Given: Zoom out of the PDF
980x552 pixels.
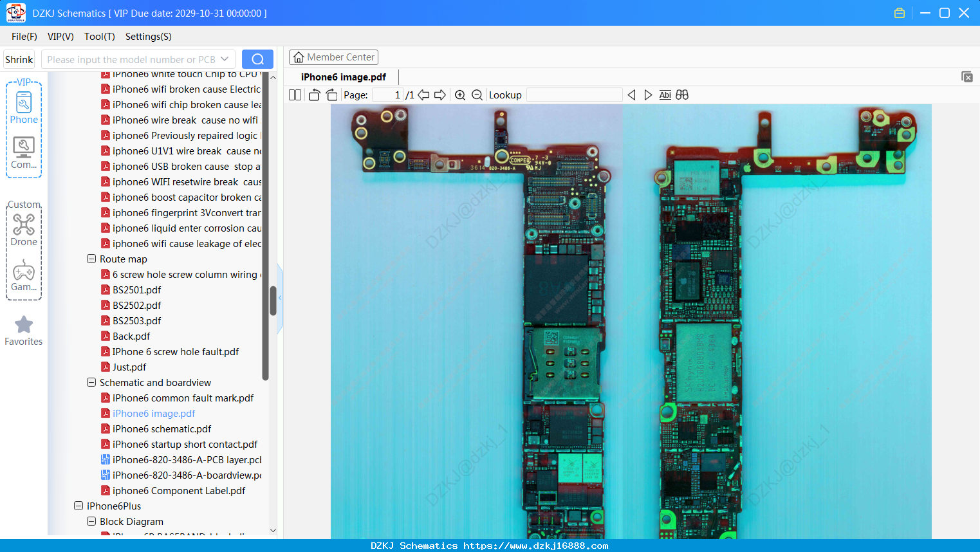Looking at the screenshot, I should 477,95.
